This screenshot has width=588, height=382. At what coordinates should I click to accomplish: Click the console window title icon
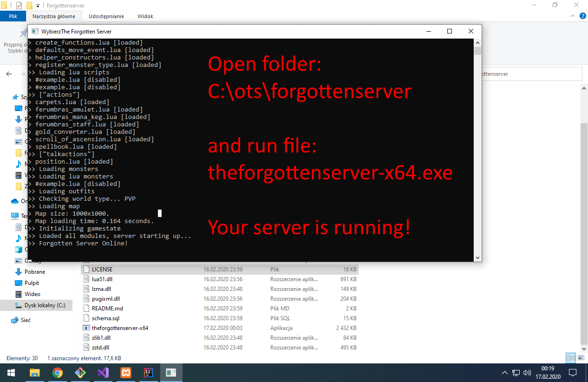(35, 31)
